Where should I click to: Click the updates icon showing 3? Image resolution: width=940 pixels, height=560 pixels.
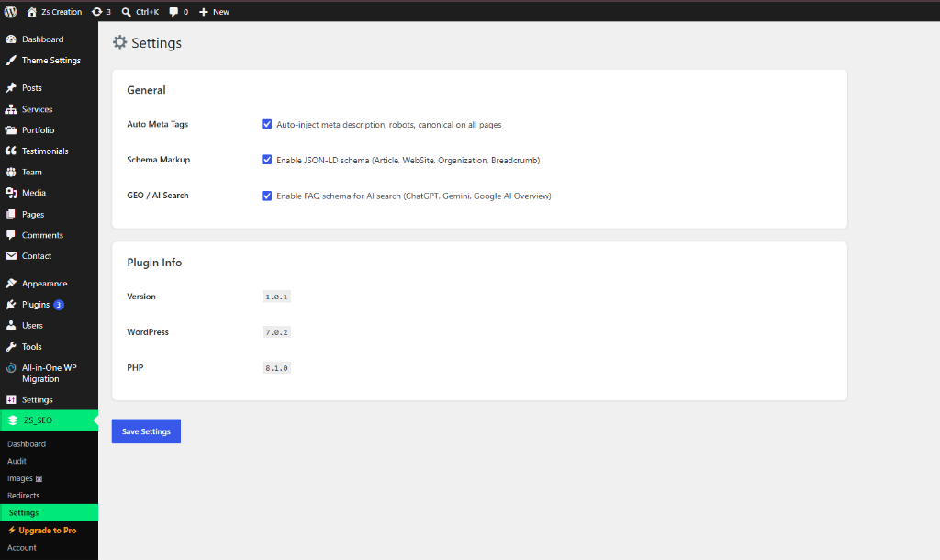[96, 12]
